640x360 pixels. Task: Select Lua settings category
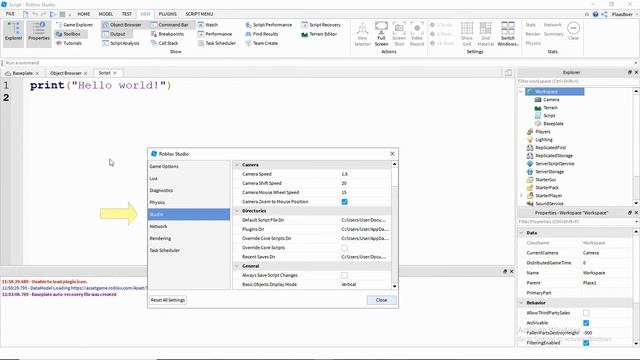[189, 178]
